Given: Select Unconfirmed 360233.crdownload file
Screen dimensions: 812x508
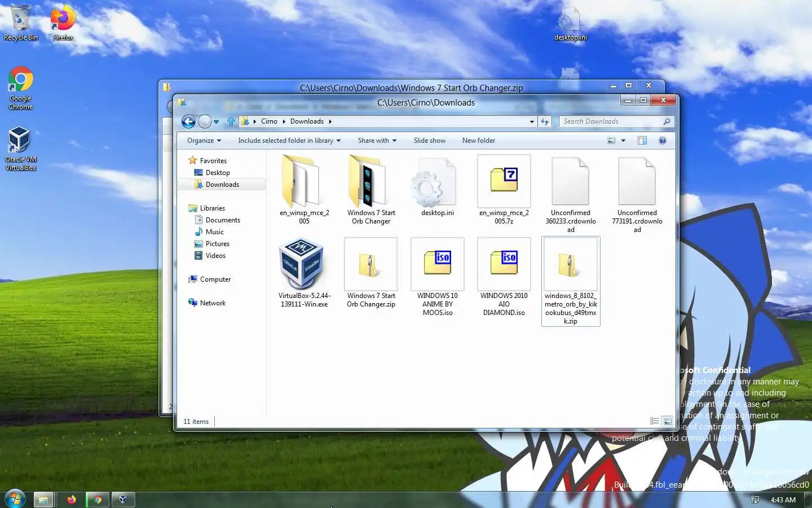Looking at the screenshot, I should pyautogui.click(x=571, y=194).
